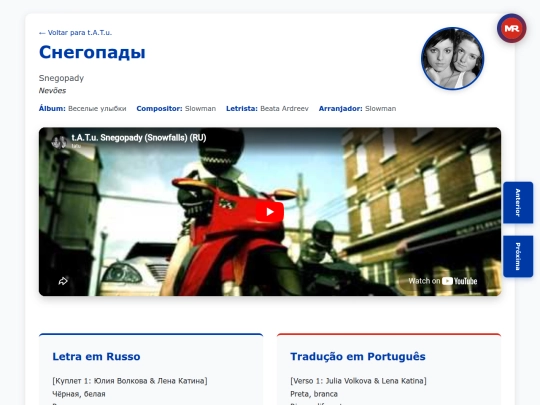Go to the Próxima song
This screenshot has height=405, width=540.
click(x=518, y=256)
